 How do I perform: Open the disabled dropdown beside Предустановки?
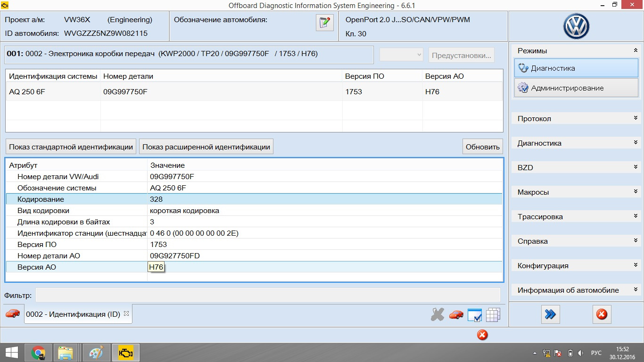pos(402,55)
